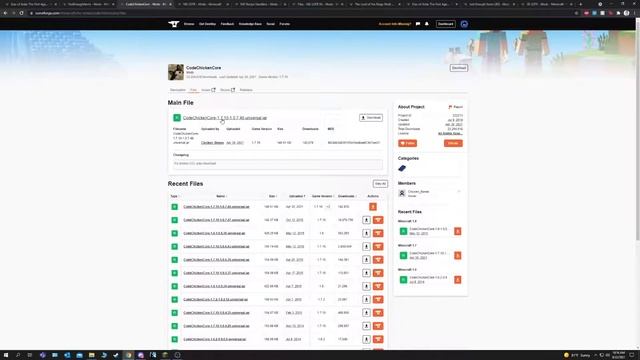Click the browser reload button
Image resolution: width=640 pixels, height=360 pixels.
[x=22, y=13]
